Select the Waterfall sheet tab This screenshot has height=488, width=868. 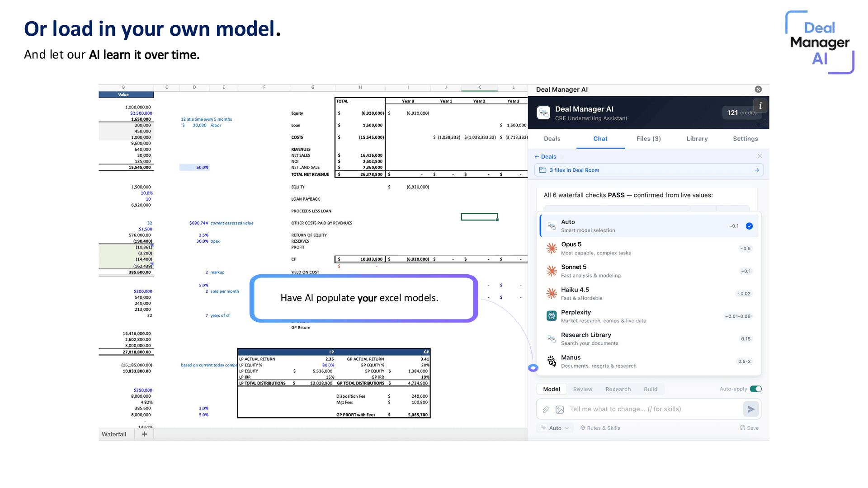pos(114,434)
